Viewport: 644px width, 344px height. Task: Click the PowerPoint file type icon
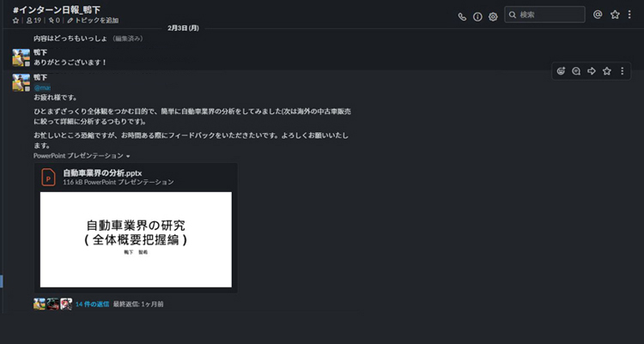[x=48, y=178]
